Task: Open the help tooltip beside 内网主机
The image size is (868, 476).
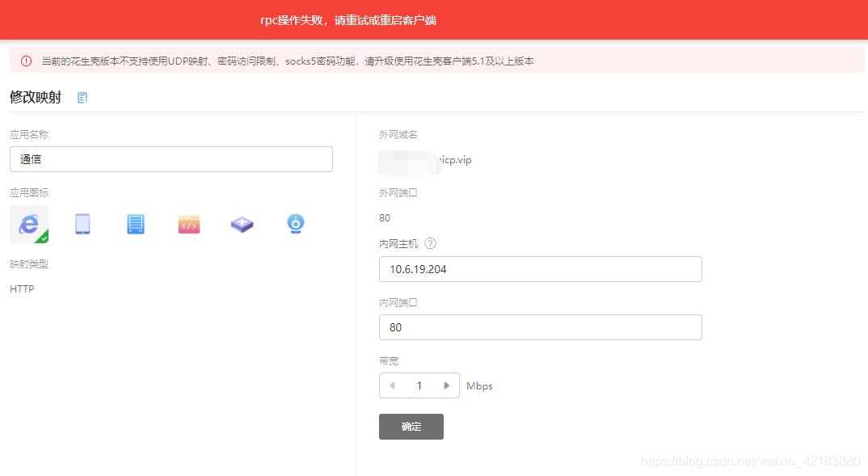Action: click(x=430, y=243)
